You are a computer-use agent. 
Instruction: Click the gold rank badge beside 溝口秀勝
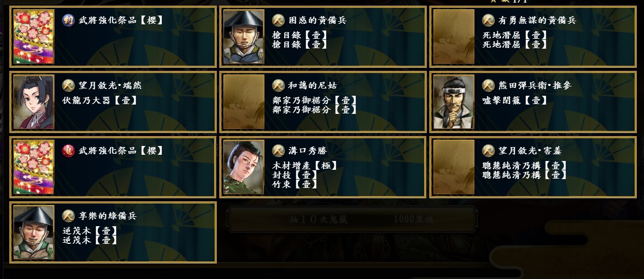[x=278, y=151]
